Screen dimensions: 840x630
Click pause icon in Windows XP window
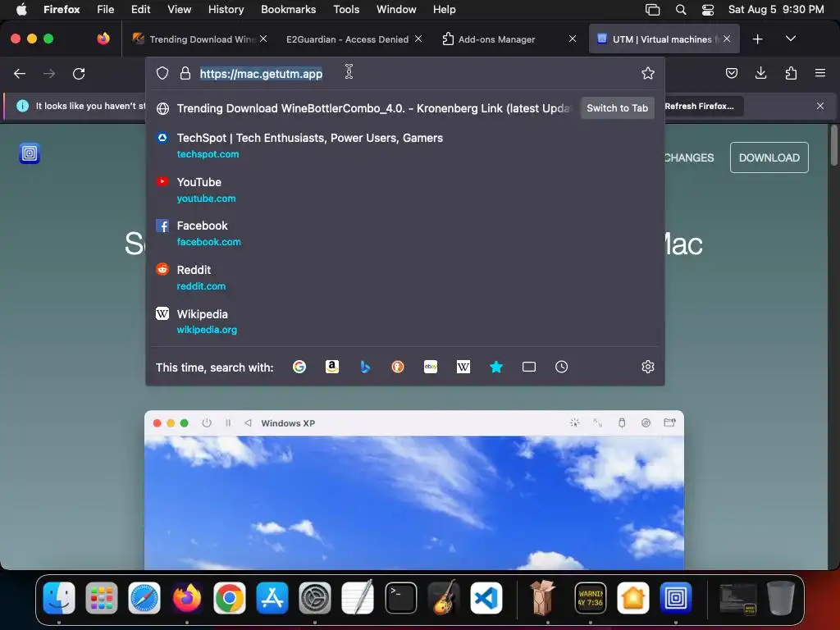[228, 422]
